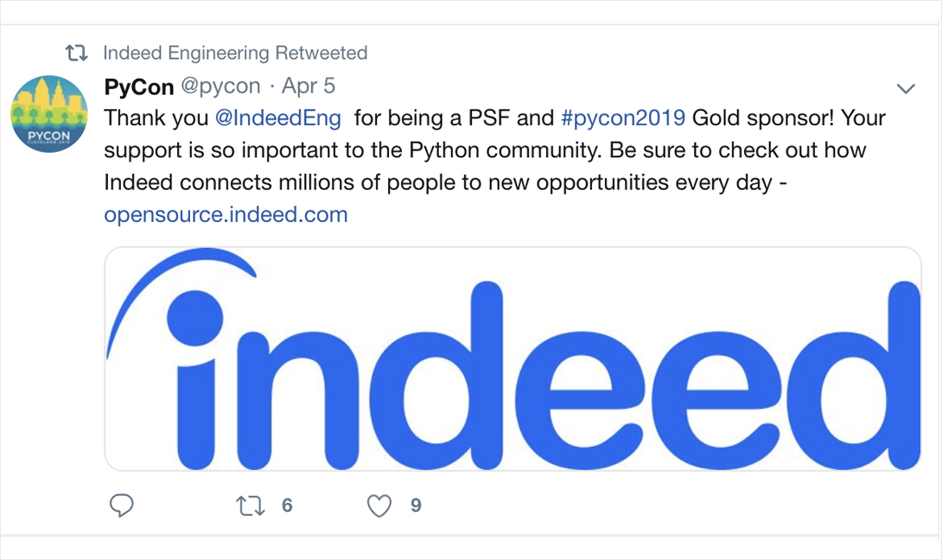Image resolution: width=942 pixels, height=560 pixels.
Task: Expand the tweet options chevron menu
Action: 906,88
